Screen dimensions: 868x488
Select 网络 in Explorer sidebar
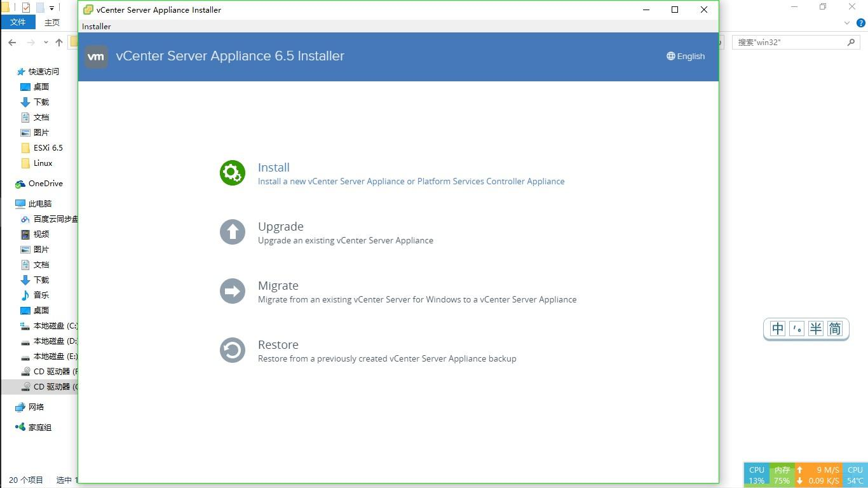click(x=30, y=407)
